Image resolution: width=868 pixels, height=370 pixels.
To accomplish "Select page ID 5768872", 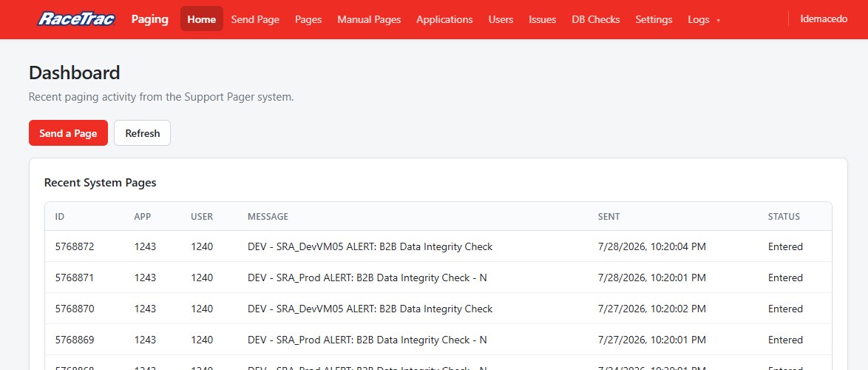I will 75,246.
